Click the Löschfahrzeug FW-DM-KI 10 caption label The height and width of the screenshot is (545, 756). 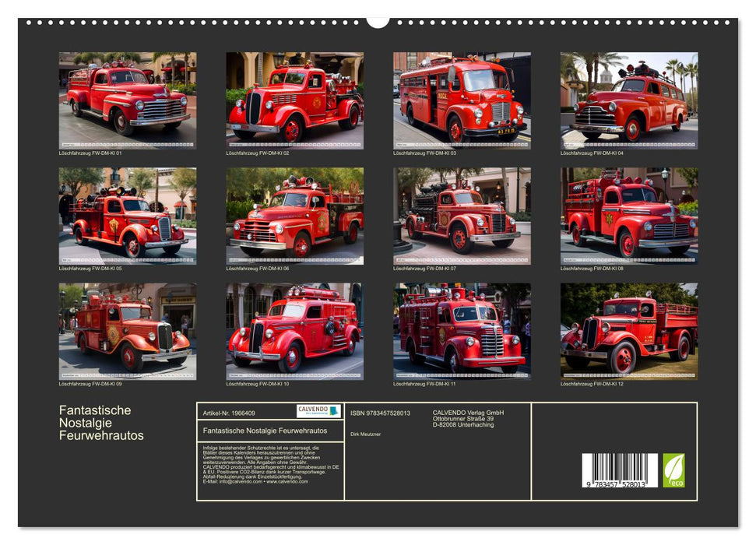258,384
